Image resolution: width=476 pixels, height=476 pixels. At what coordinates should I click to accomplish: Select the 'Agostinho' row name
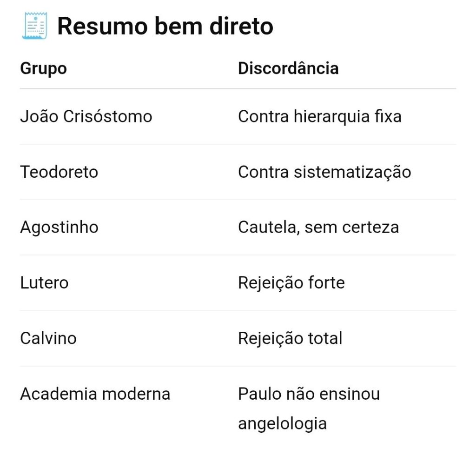point(59,228)
